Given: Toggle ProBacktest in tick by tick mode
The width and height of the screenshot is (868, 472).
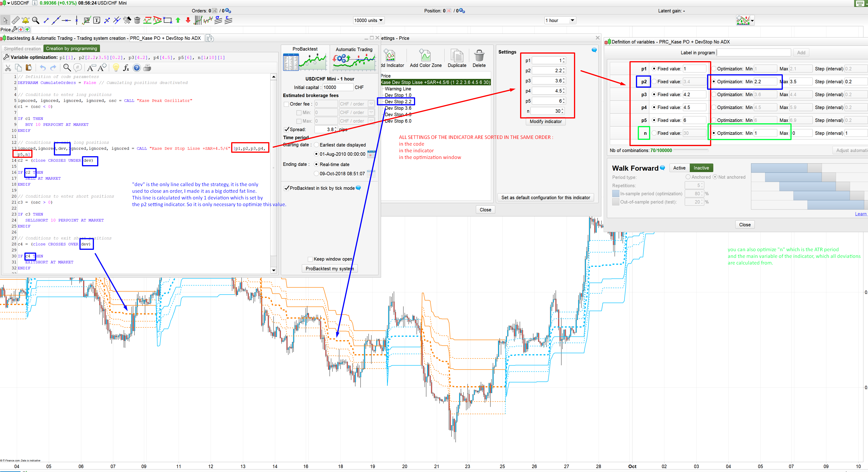Looking at the screenshot, I should point(286,188).
